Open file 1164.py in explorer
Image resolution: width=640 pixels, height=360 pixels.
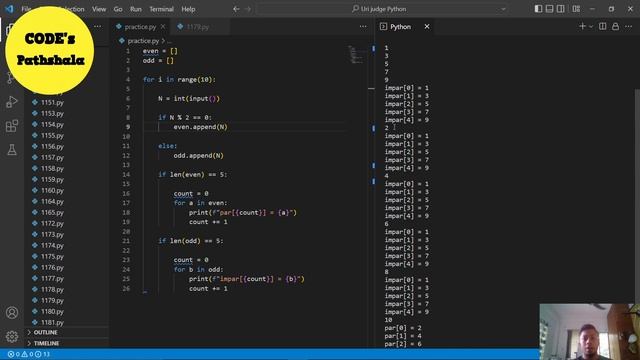click(x=52, y=202)
